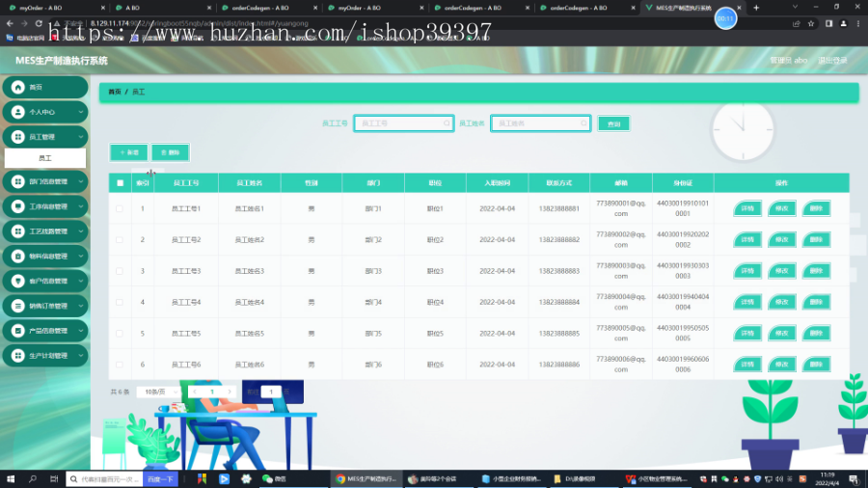
Task: Open the browser profile icon
Action: click(844, 24)
